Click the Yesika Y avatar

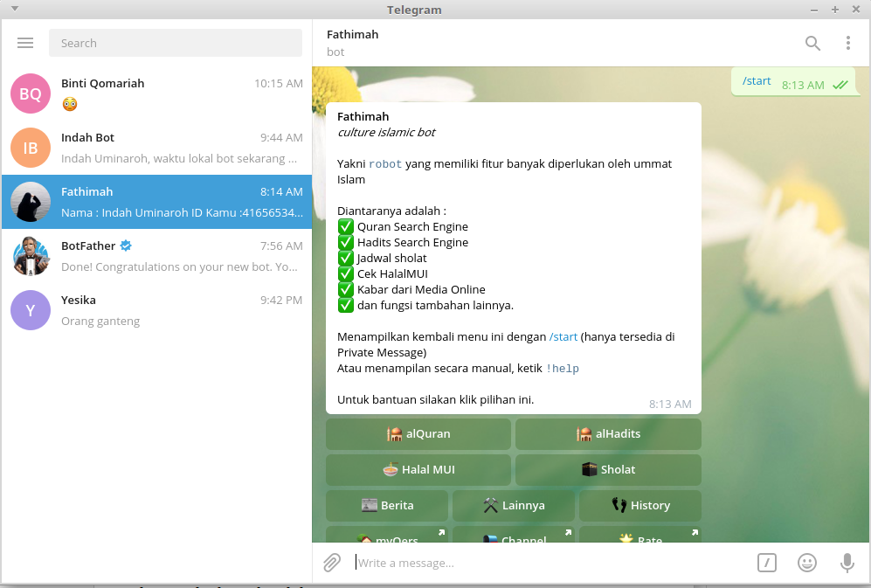point(31,310)
